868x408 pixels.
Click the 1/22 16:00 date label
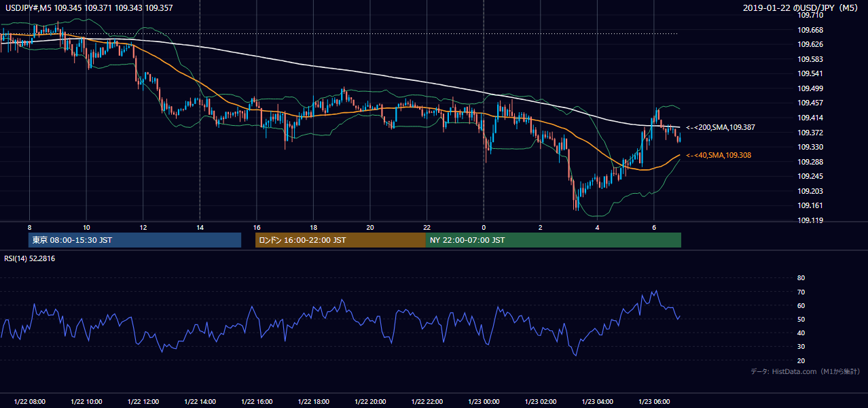pos(256,401)
